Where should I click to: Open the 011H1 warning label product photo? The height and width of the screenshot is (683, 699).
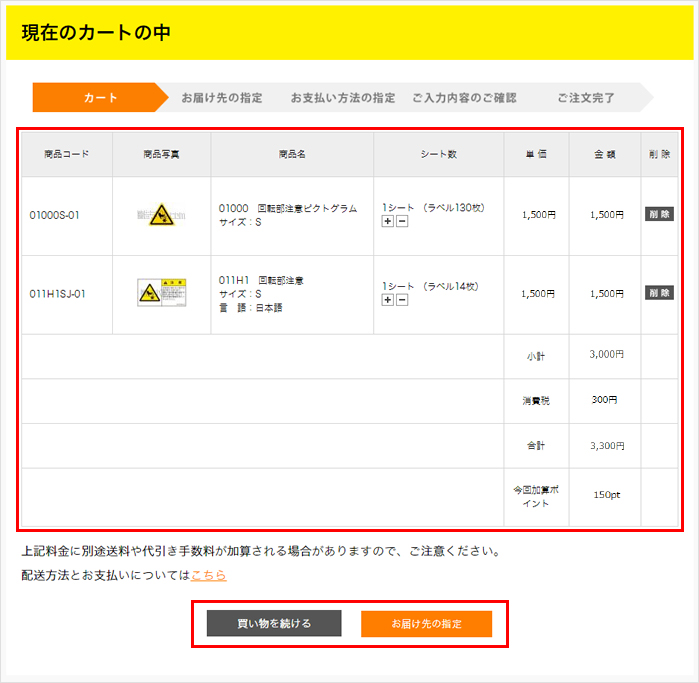coord(161,293)
